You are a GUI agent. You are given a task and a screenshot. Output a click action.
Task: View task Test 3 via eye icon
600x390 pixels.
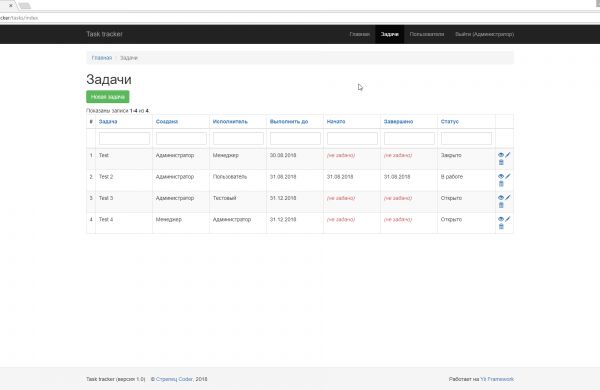point(501,198)
